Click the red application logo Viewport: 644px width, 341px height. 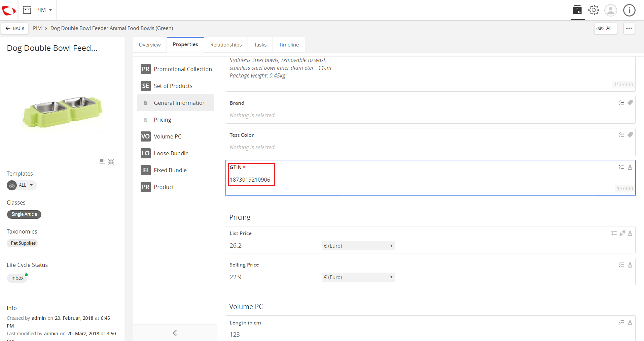tap(9, 10)
